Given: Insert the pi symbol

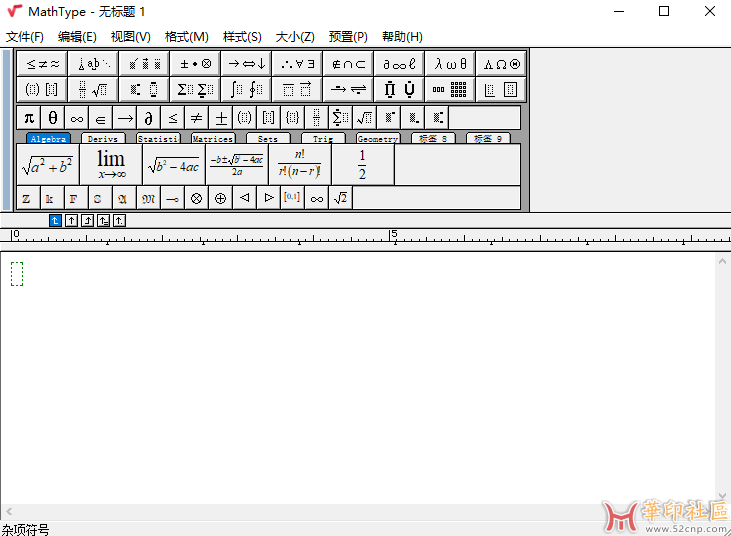Looking at the screenshot, I should click(29, 118).
